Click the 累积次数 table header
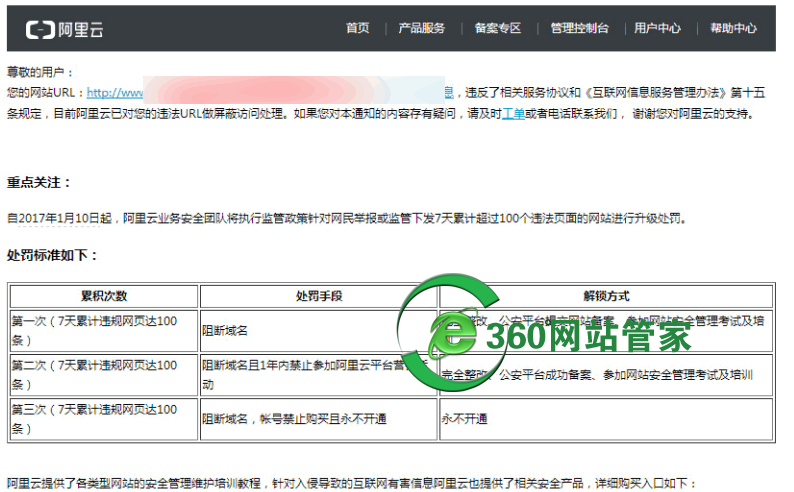Viewport: 794px width, 492px height. click(x=104, y=296)
